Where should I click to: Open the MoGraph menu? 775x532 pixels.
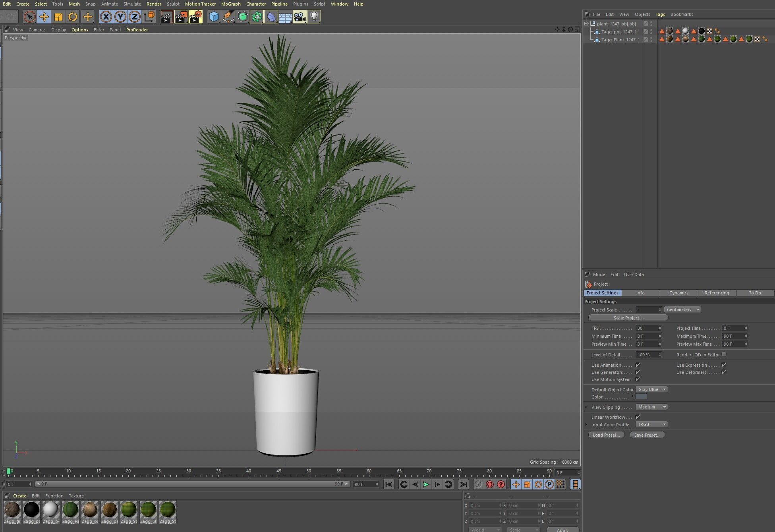[x=231, y=4]
